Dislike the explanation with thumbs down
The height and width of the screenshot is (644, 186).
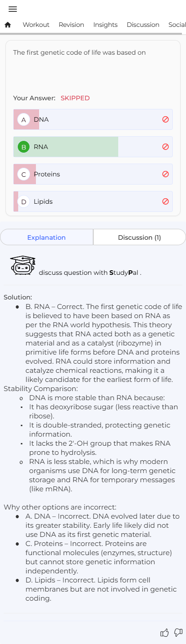point(178,633)
